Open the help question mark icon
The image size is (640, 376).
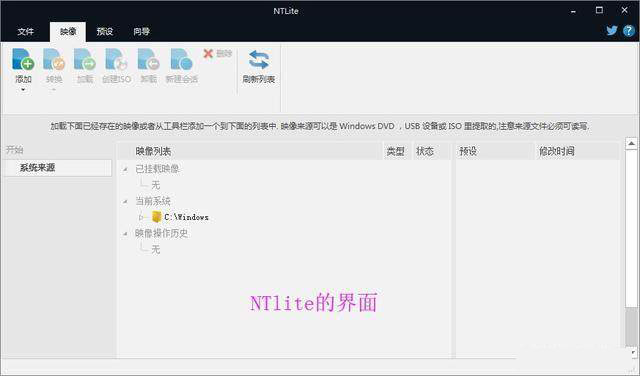coord(629,31)
